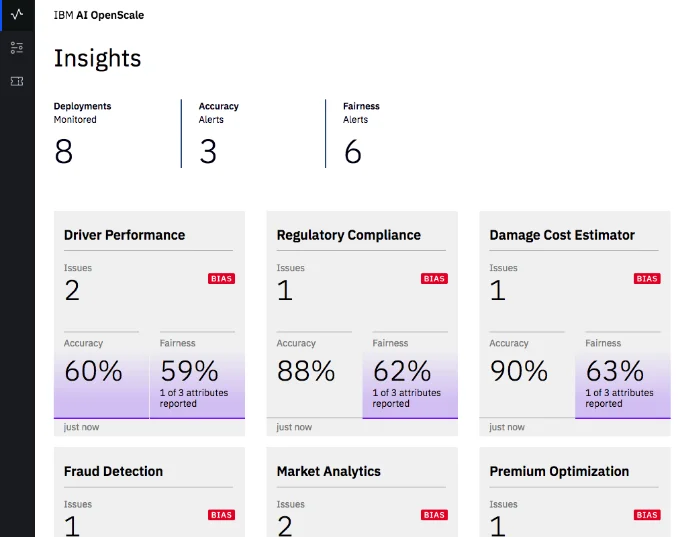Click the BIAS badge on Premium Optimization
The image size is (688, 537).
click(x=647, y=515)
